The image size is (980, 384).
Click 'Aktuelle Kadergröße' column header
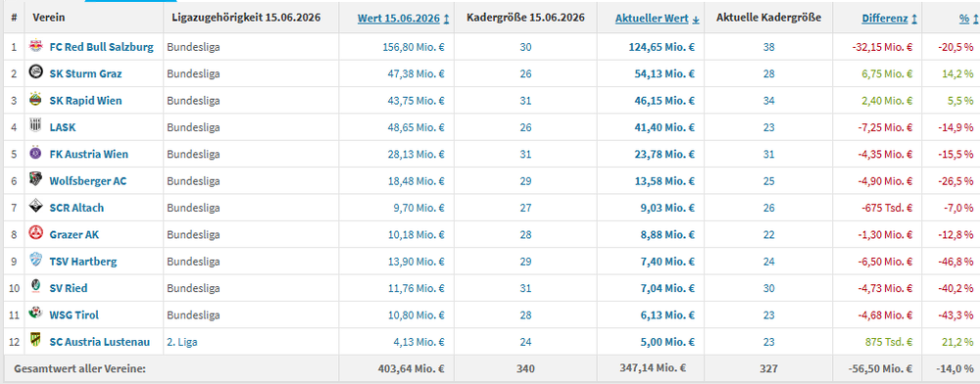(767, 18)
